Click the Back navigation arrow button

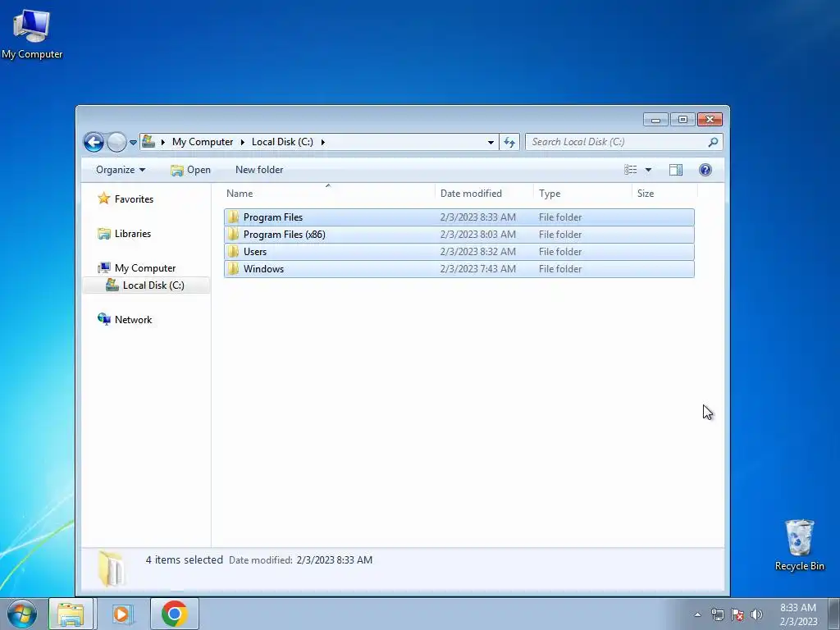pos(94,142)
